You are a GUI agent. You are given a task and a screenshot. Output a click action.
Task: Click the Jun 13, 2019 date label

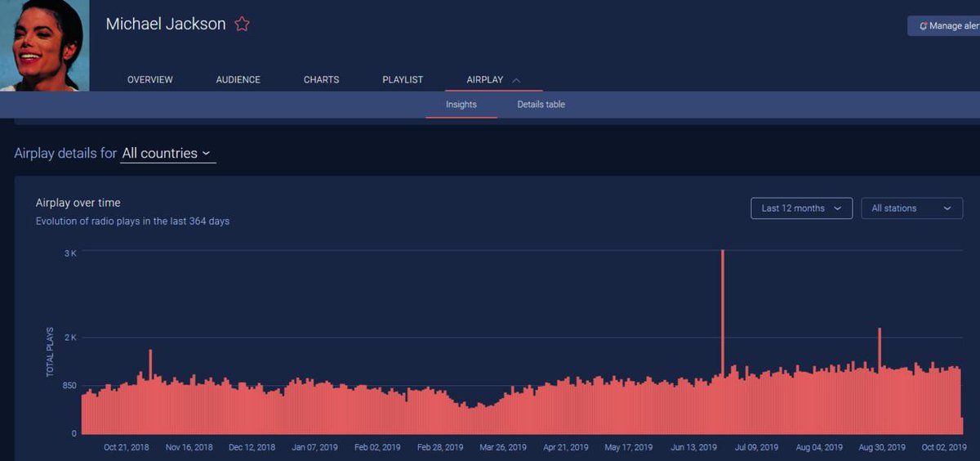(x=693, y=447)
